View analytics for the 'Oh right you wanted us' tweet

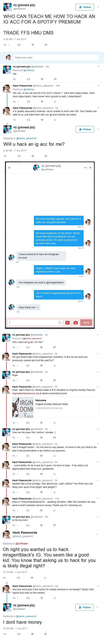pos(45,578)
